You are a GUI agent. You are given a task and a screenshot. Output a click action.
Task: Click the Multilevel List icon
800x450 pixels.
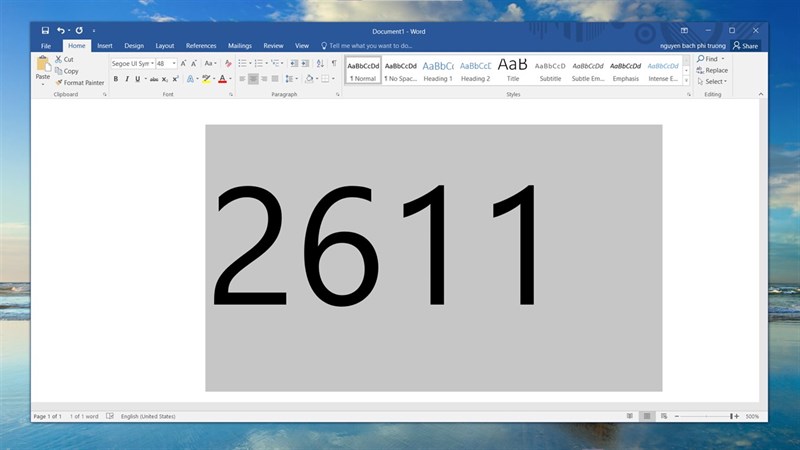coord(276,63)
